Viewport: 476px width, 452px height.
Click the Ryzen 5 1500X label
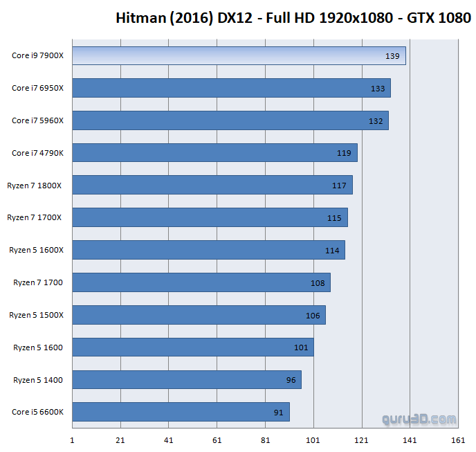click(36, 315)
